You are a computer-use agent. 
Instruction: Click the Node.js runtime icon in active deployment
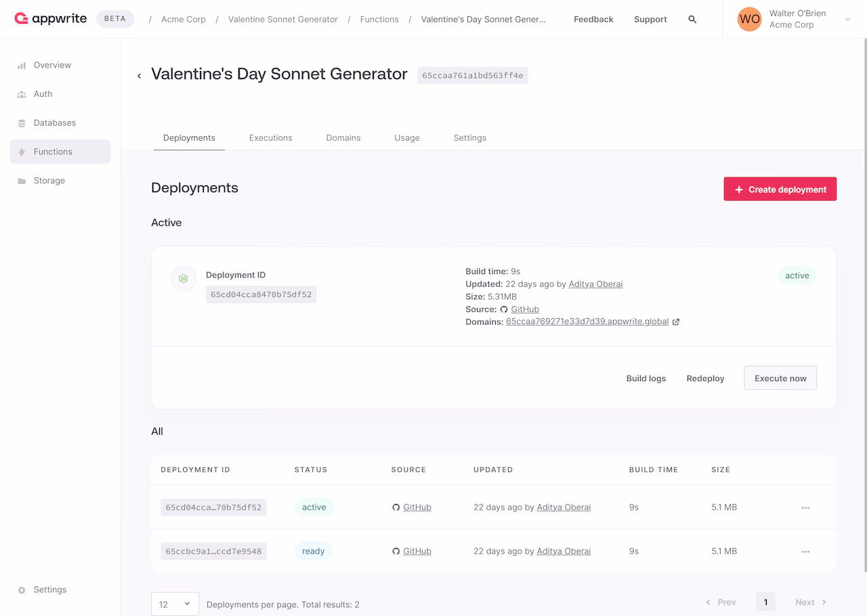pyautogui.click(x=184, y=278)
